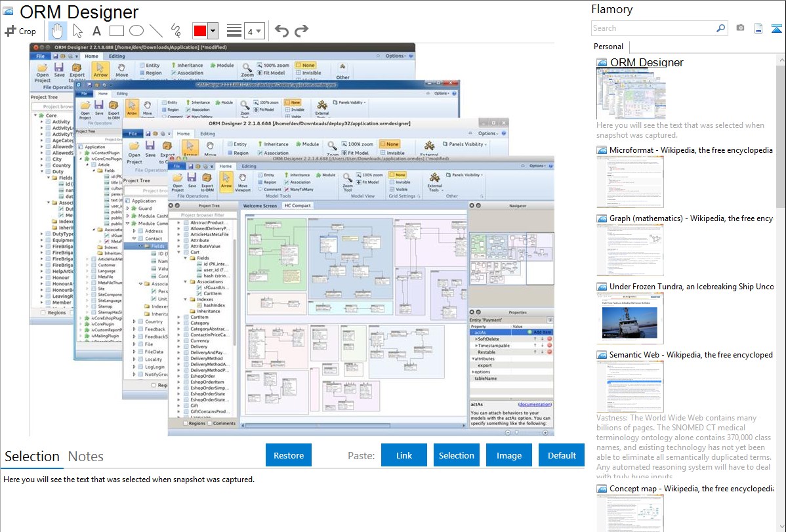Click the magnifier search icon
The width and height of the screenshot is (786, 532).
coord(720,28)
